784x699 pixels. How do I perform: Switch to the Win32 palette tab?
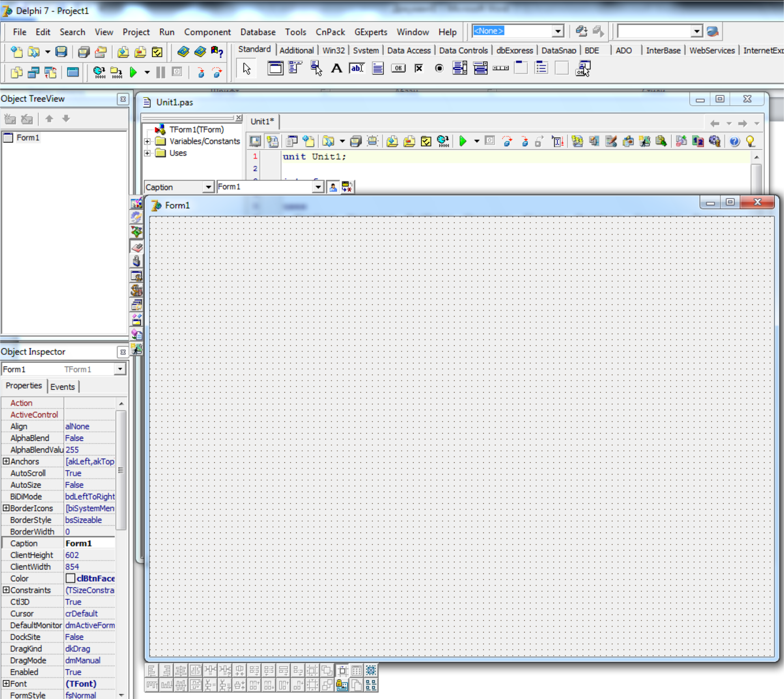(334, 50)
